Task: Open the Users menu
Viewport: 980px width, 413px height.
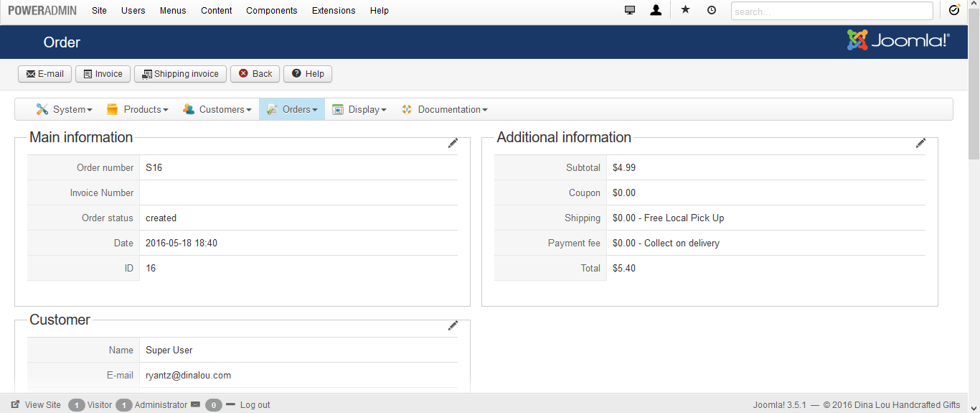Action: click(133, 10)
